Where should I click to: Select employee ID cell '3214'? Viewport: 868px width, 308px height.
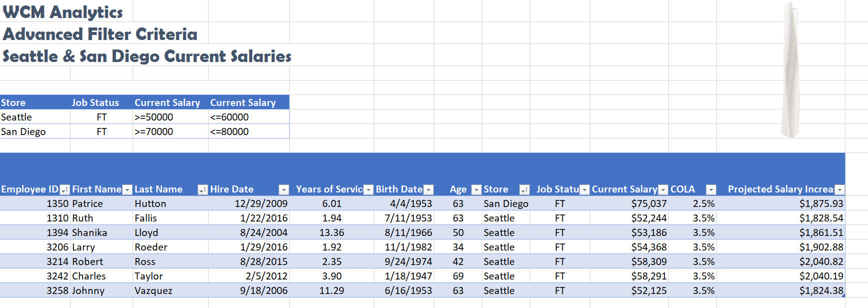35,261
